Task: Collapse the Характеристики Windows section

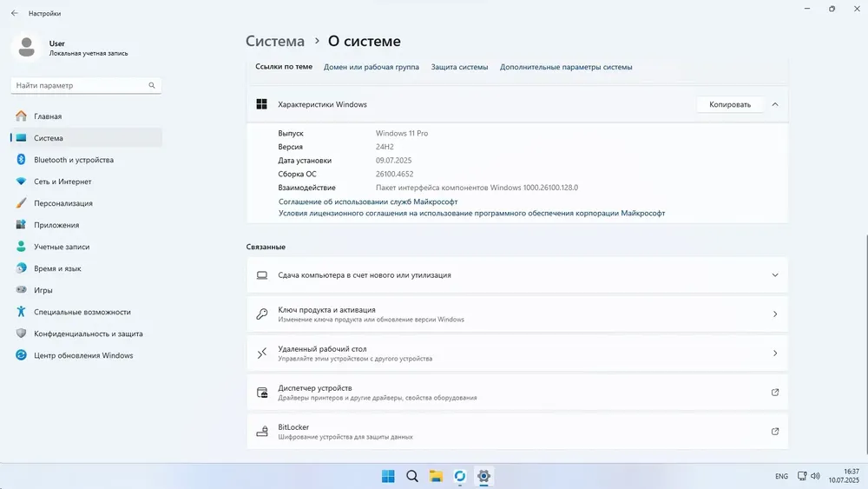Action: 775,104
